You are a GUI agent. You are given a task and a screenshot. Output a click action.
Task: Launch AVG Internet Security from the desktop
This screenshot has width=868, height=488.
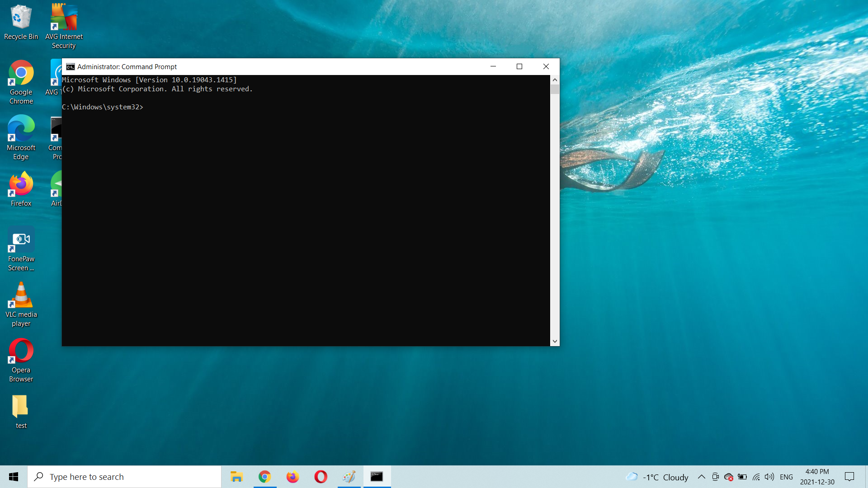63,16
